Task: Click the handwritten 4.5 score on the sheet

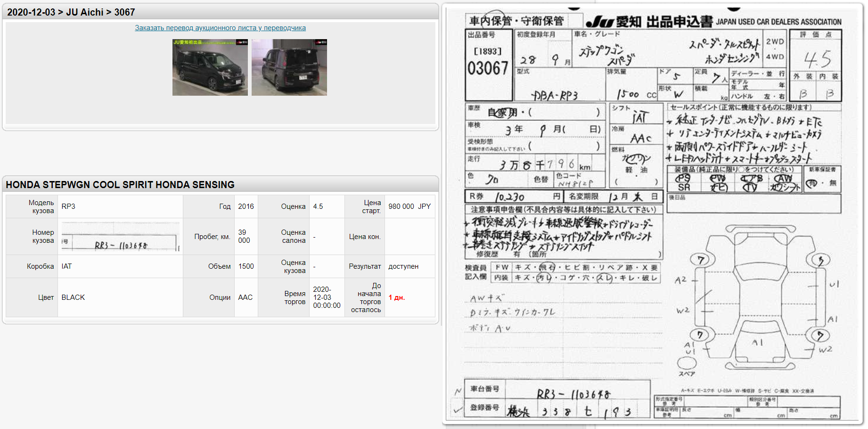Action: [817, 59]
